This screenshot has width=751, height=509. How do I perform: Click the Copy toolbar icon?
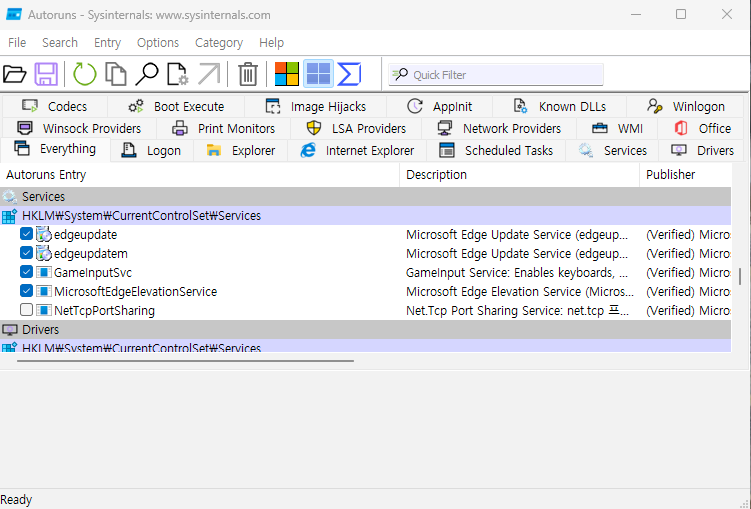[x=116, y=74]
